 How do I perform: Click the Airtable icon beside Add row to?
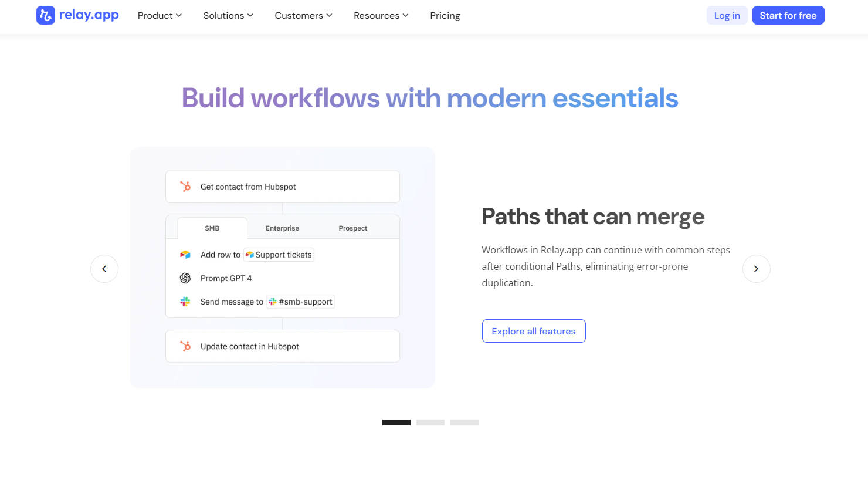185,255
